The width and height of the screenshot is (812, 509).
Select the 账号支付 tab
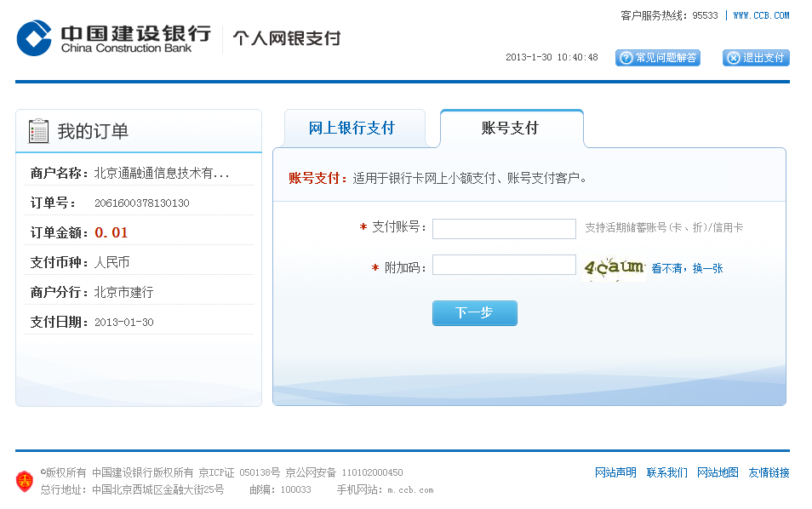click(x=512, y=129)
